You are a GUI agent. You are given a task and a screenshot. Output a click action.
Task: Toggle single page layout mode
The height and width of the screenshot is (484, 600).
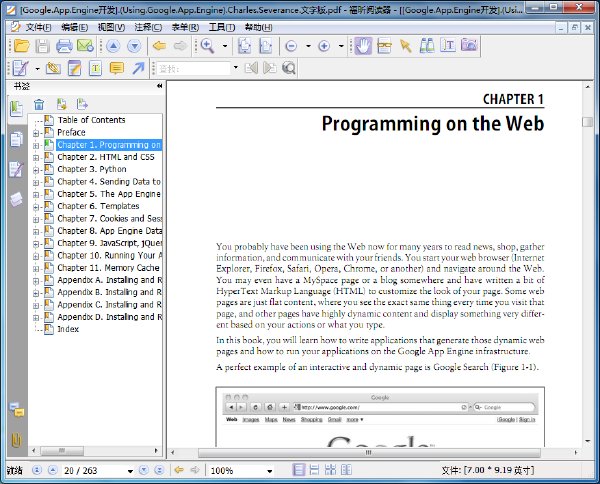pyautogui.click(x=299, y=470)
